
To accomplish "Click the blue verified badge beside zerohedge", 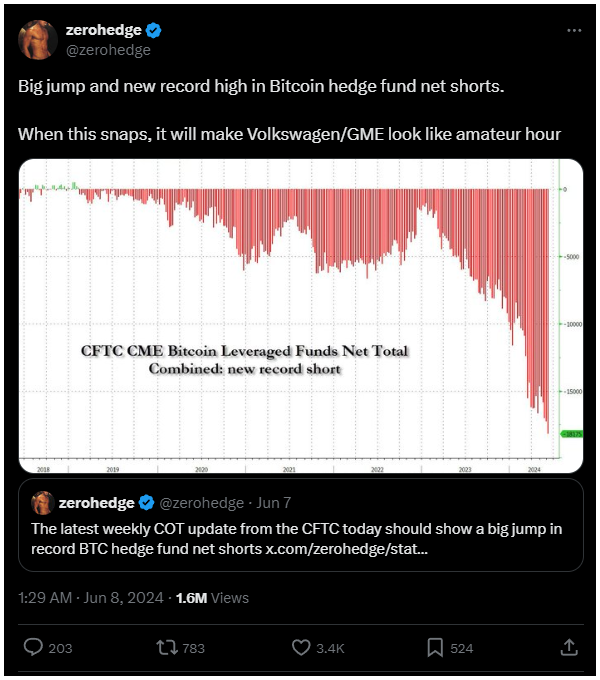I will tap(156, 30).
